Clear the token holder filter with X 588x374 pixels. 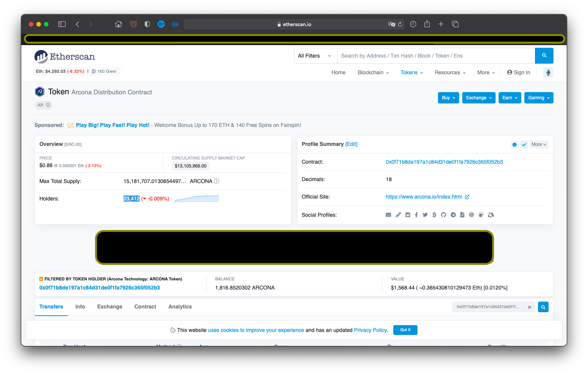[x=530, y=307]
